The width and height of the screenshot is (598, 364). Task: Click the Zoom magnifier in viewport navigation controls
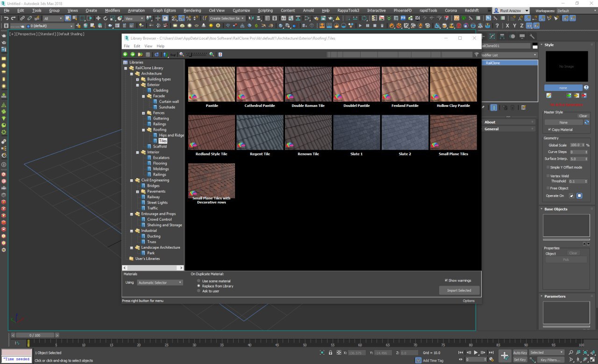571,352
